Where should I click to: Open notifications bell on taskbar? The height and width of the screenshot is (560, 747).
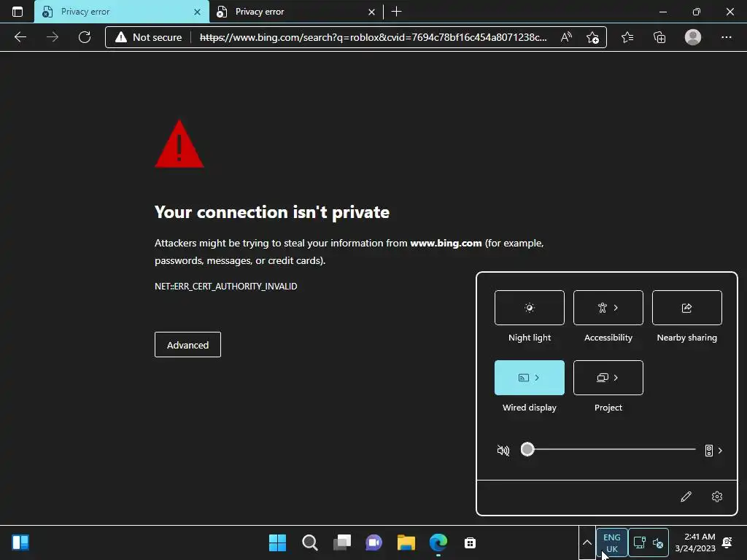727,542
